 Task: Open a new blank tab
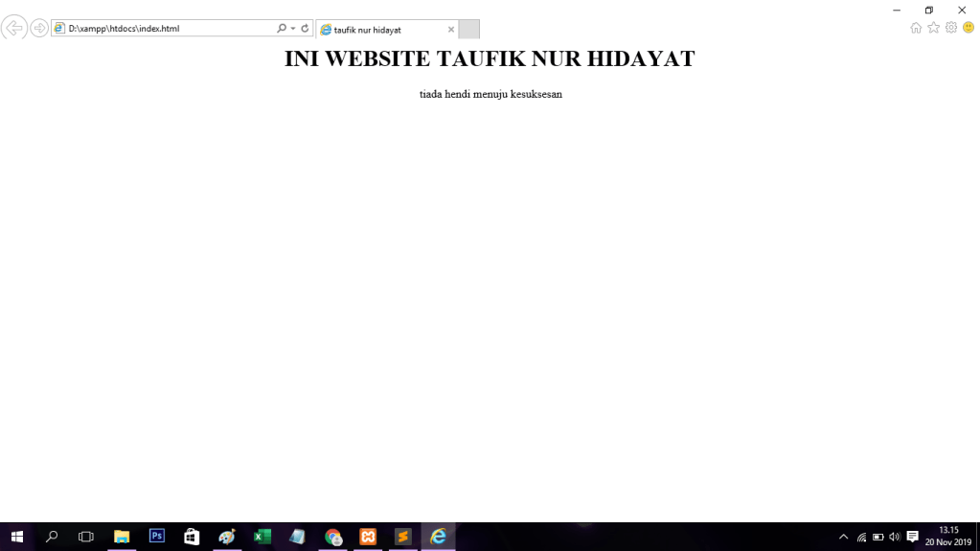tap(468, 30)
